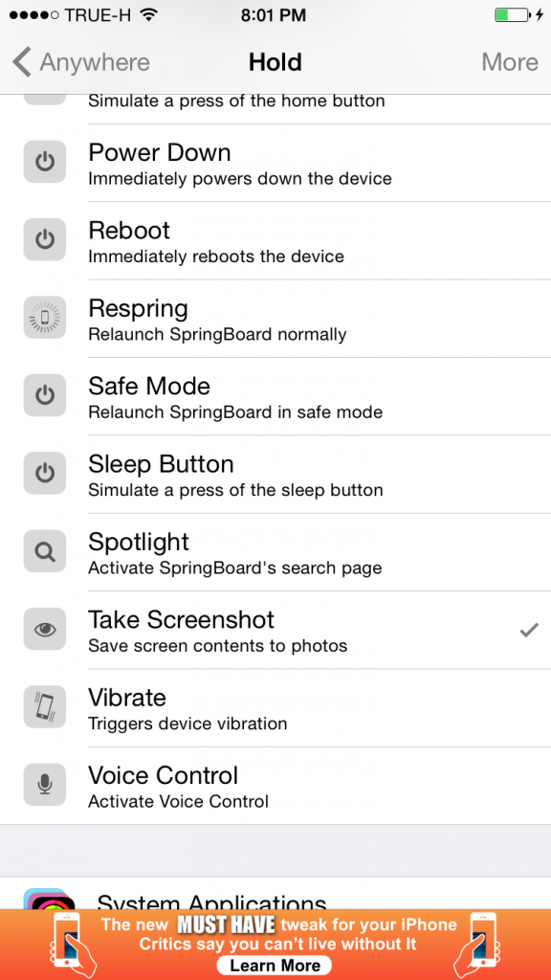Tap the Reboot action icon
Screen dimensions: 551x980
44,239
